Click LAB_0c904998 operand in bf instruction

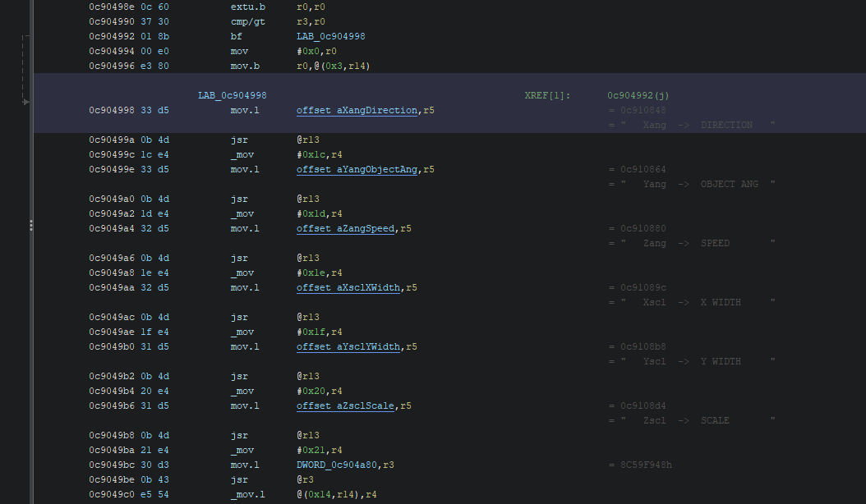point(331,37)
